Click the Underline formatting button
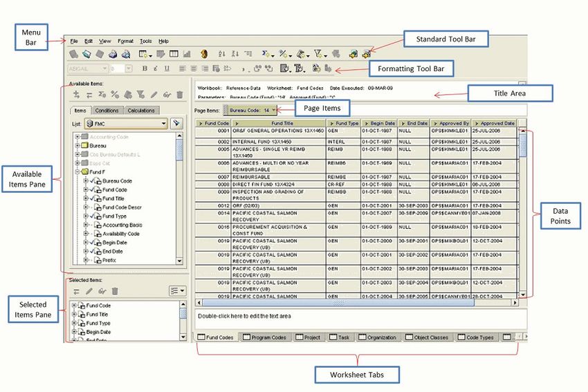This screenshot has width=588, height=392. coord(167,68)
